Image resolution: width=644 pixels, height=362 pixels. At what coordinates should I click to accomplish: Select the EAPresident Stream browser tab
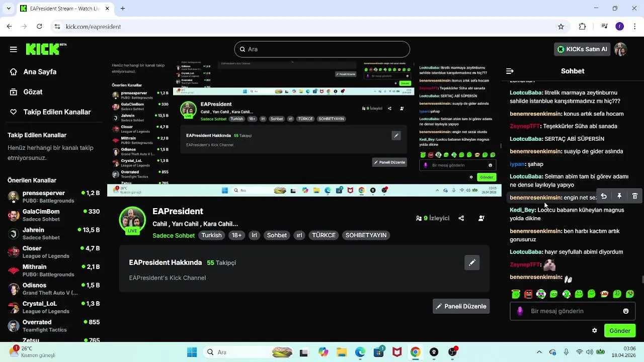click(65, 9)
